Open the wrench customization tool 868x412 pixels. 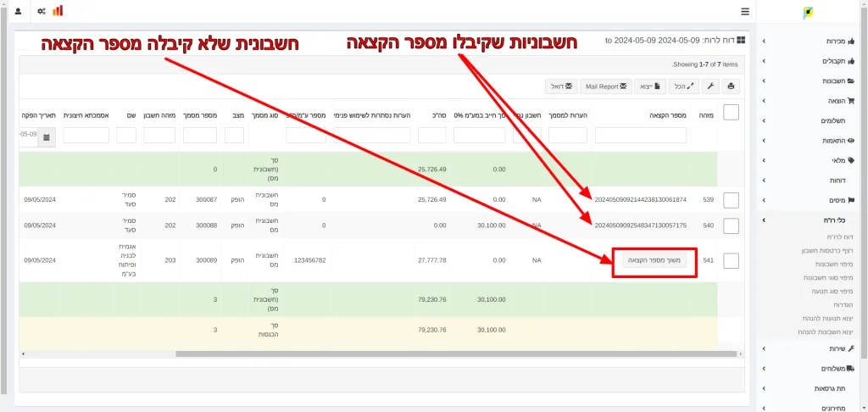pyautogui.click(x=710, y=86)
